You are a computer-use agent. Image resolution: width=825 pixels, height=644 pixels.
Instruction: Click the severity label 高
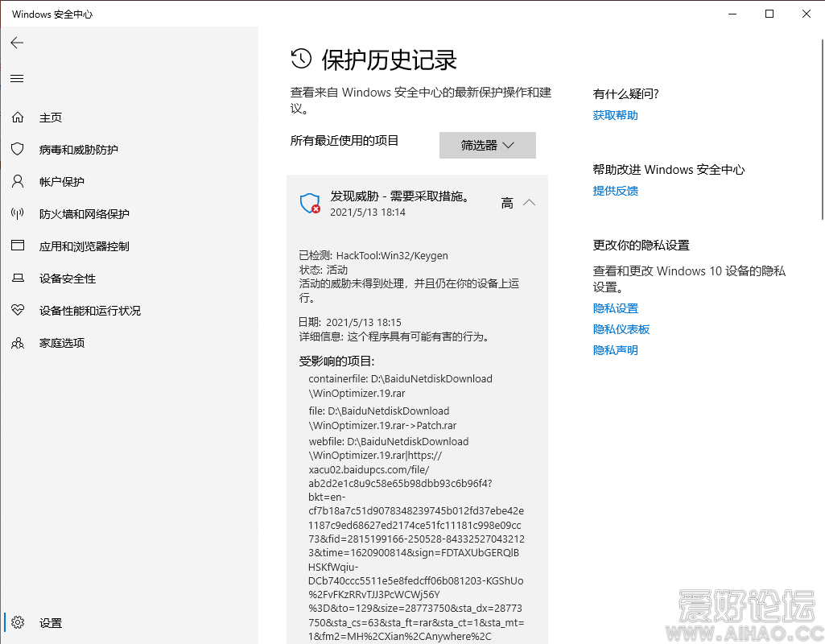(507, 203)
